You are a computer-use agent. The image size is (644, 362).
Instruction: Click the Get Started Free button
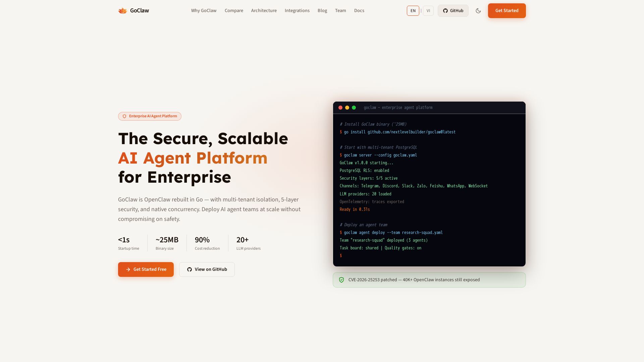point(146,269)
